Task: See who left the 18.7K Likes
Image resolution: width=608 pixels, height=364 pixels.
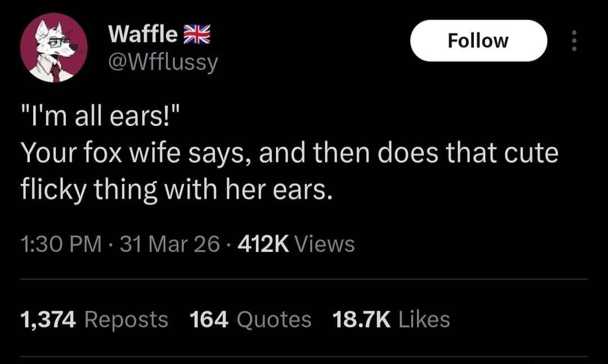Action: (361, 319)
